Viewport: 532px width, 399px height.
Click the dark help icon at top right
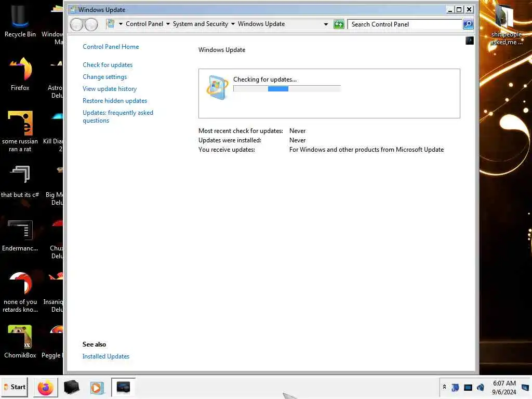click(469, 41)
